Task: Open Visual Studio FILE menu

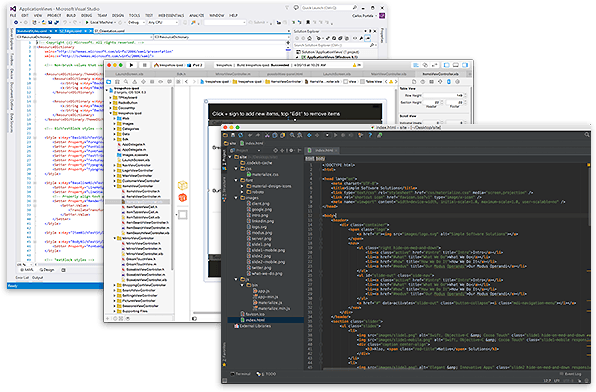Action: point(13,16)
